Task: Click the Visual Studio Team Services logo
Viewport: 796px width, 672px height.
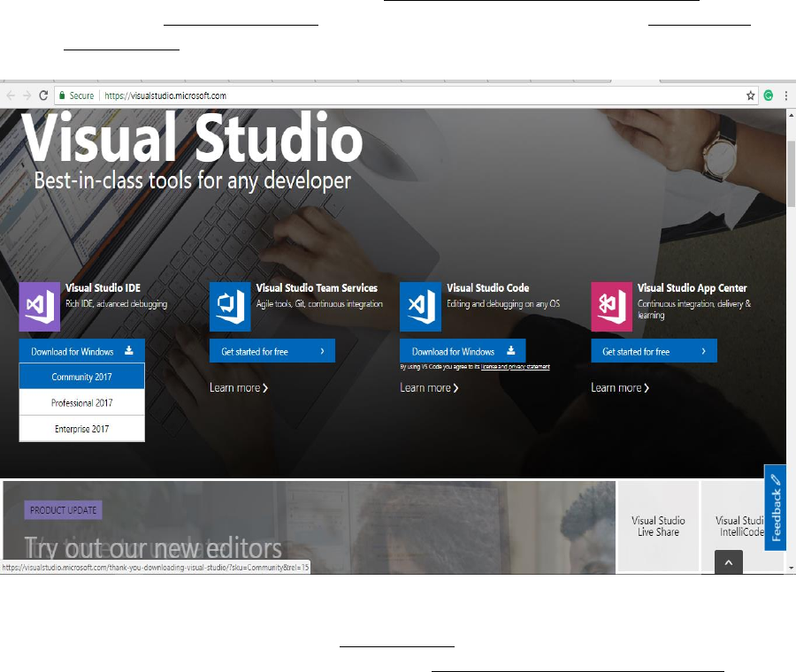Action: [230, 307]
